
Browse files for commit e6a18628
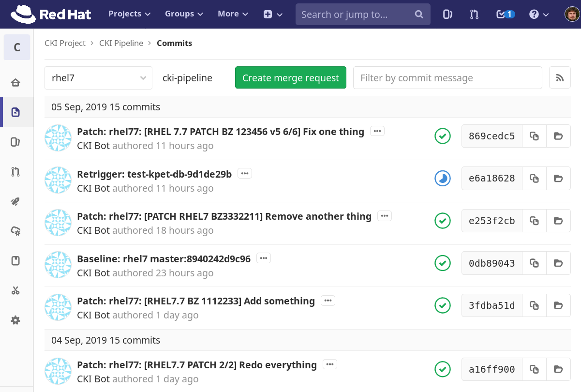tap(558, 178)
